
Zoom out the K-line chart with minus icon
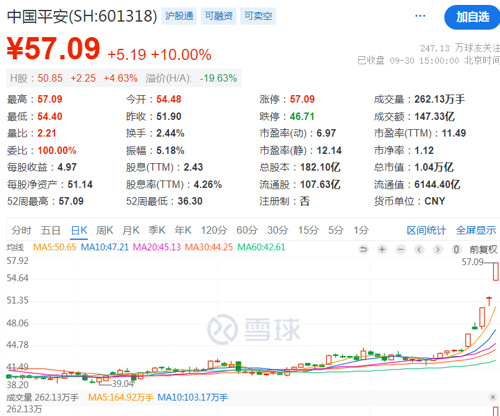pos(401,249)
